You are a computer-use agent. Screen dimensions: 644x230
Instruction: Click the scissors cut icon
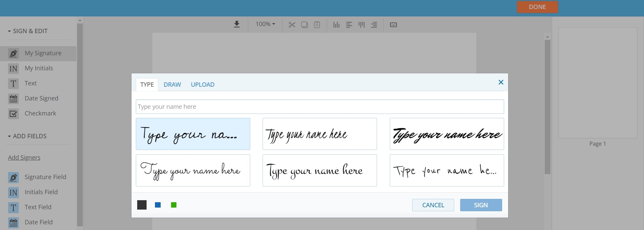tap(292, 25)
